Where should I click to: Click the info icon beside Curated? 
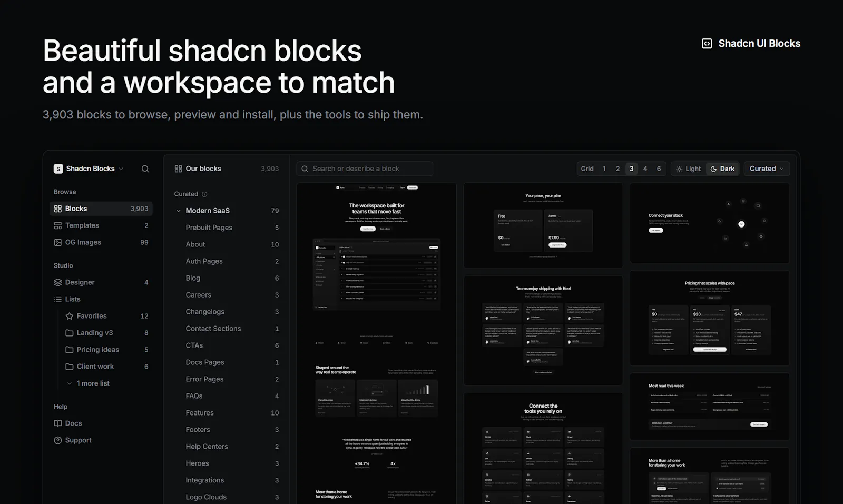click(204, 194)
